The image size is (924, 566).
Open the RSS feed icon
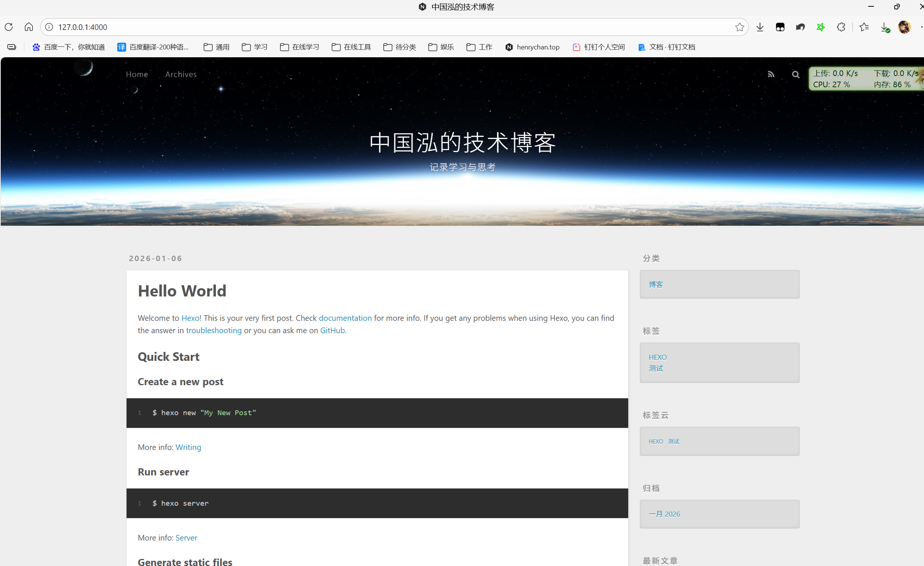coord(771,74)
